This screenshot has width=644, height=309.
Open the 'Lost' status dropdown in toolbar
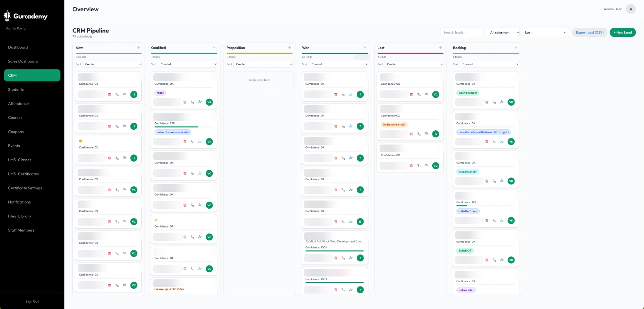tap(545, 33)
